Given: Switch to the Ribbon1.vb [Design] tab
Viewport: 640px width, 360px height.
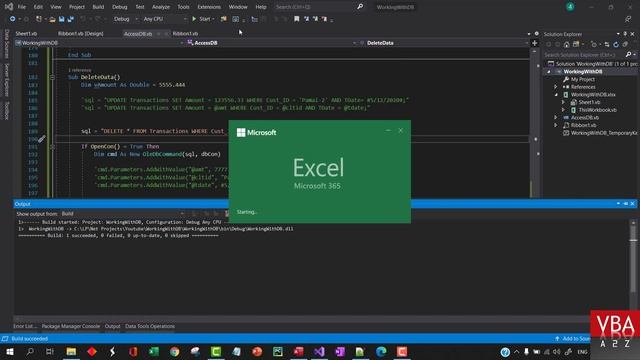Looking at the screenshot, I should [80, 33].
